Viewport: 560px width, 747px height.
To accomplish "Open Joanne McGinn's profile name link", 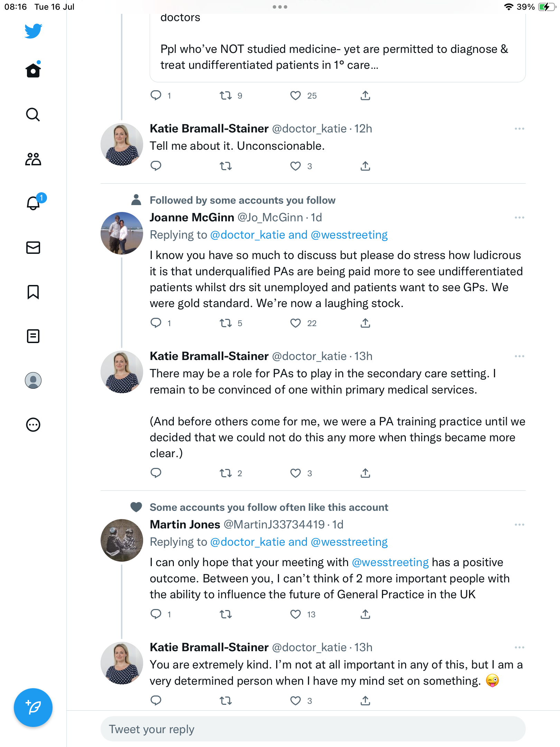I will (x=192, y=218).
